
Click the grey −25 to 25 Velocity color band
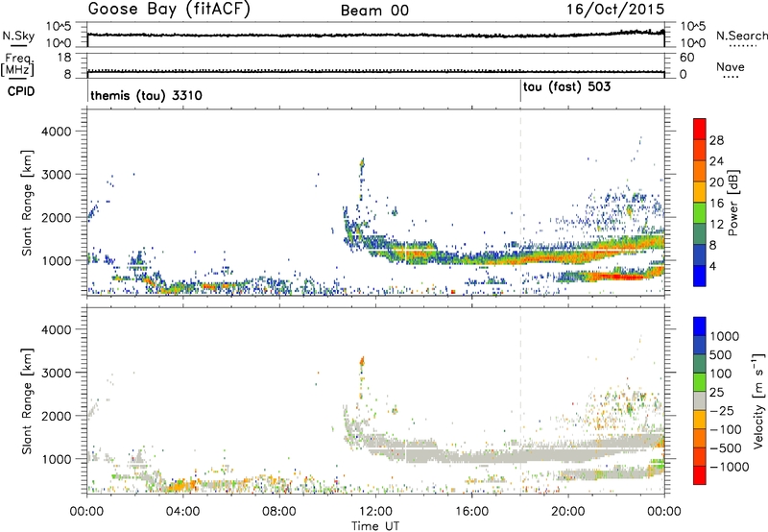(700, 400)
